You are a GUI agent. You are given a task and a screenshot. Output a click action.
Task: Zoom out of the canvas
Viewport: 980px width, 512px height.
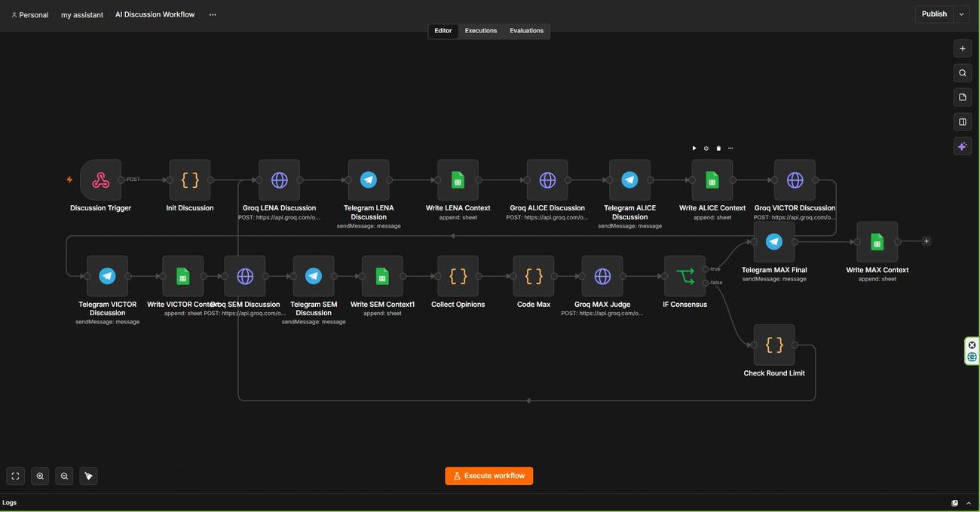[64, 476]
